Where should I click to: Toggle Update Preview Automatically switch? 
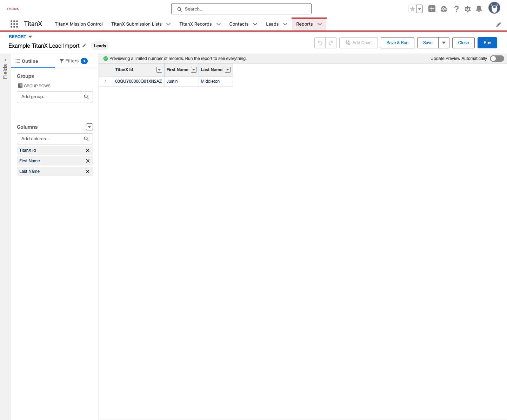click(497, 59)
